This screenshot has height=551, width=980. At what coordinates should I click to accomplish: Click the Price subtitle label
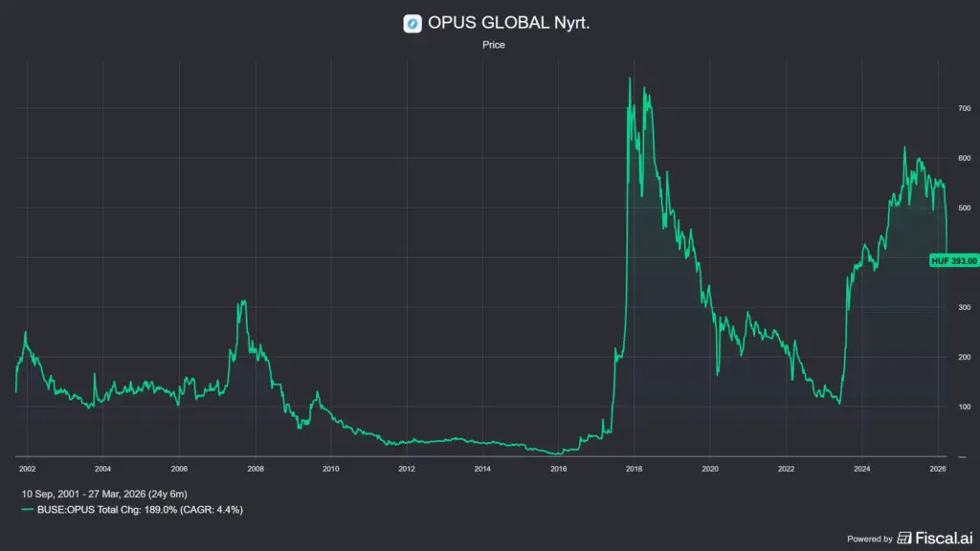494,45
